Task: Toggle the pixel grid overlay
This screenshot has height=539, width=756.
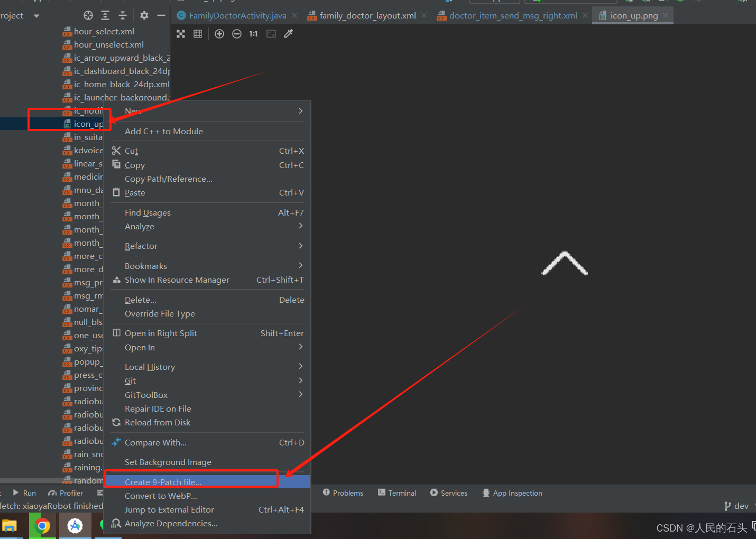Action: (x=198, y=33)
